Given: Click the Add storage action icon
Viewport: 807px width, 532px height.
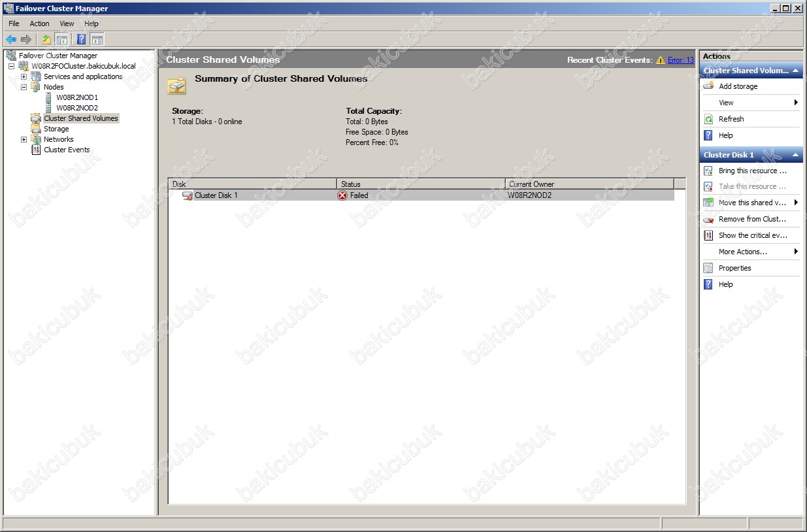Looking at the screenshot, I should pos(708,86).
